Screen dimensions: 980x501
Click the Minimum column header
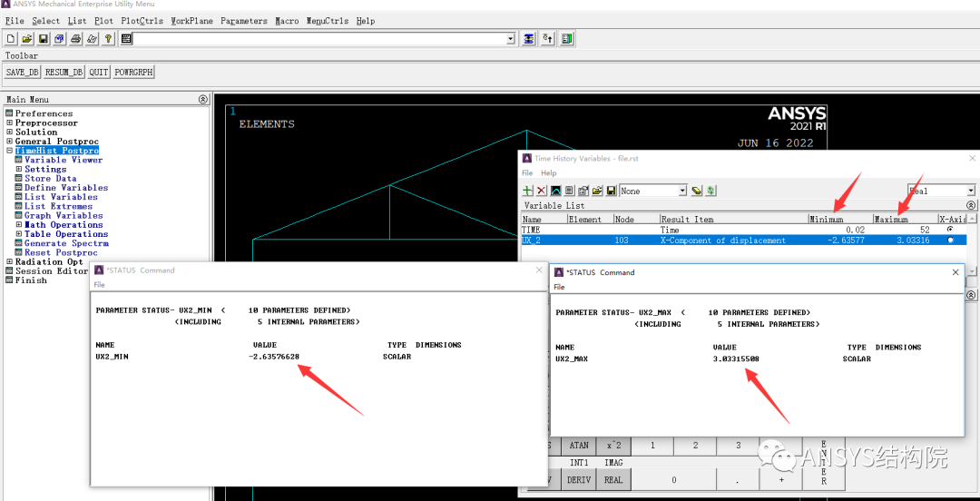click(x=840, y=220)
